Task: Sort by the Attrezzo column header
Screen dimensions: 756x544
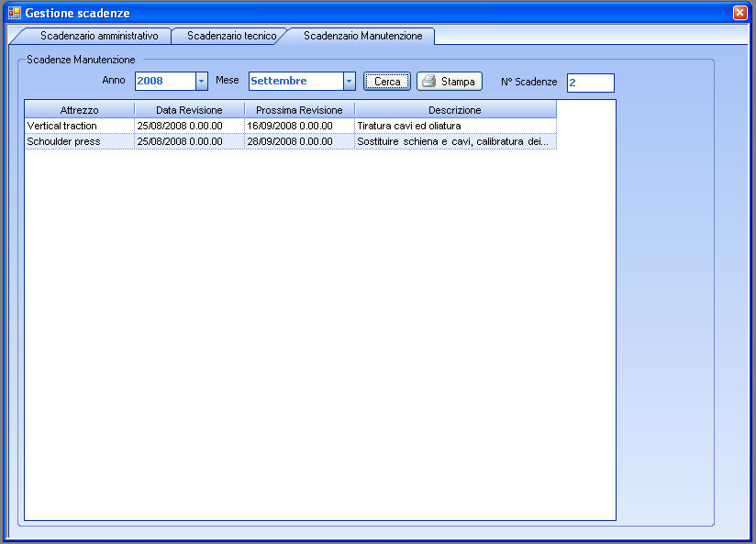Action: tap(79, 110)
